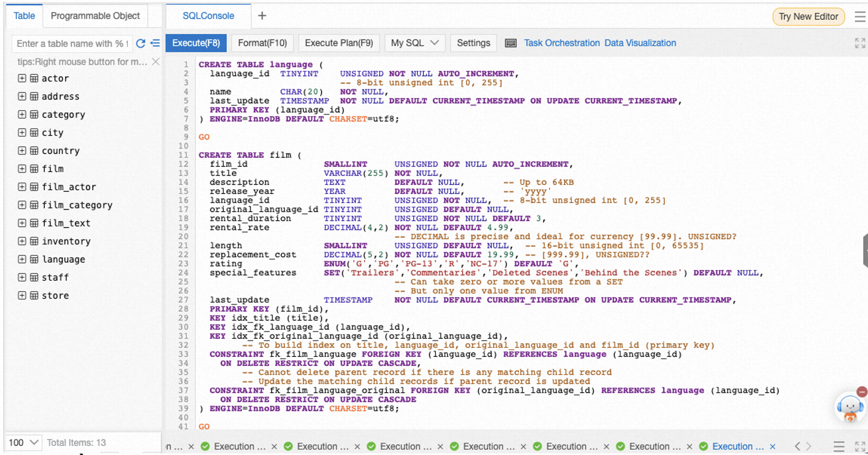Open the results panel list menu icon
The image size is (868, 455).
pos(839,446)
